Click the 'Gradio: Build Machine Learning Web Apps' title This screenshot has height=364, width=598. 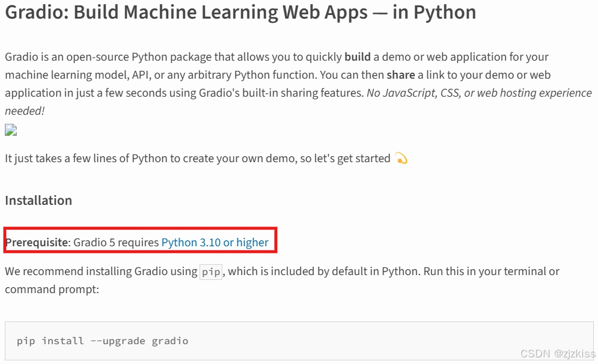point(240,12)
